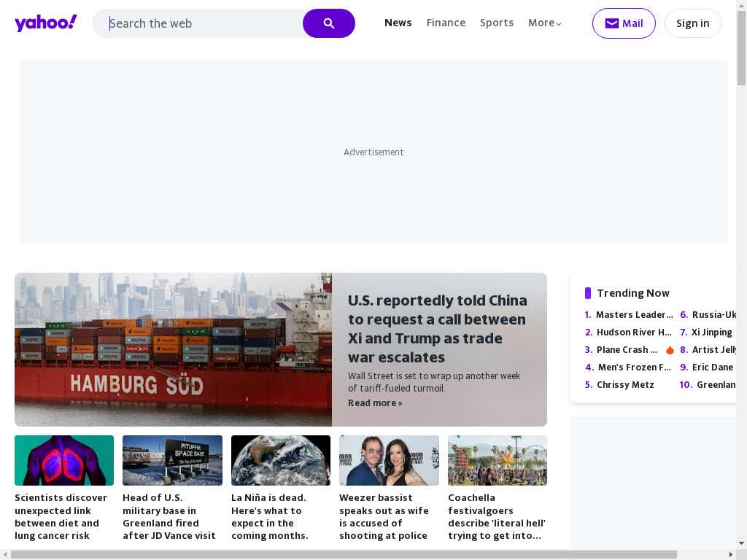Click the Wall Street tariff-fueled turmoil summary
747x560 pixels.
[x=434, y=382]
